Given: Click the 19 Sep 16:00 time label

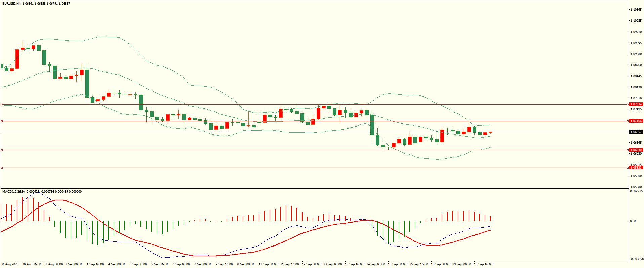Looking at the screenshot, I should [x=483, y=264].
